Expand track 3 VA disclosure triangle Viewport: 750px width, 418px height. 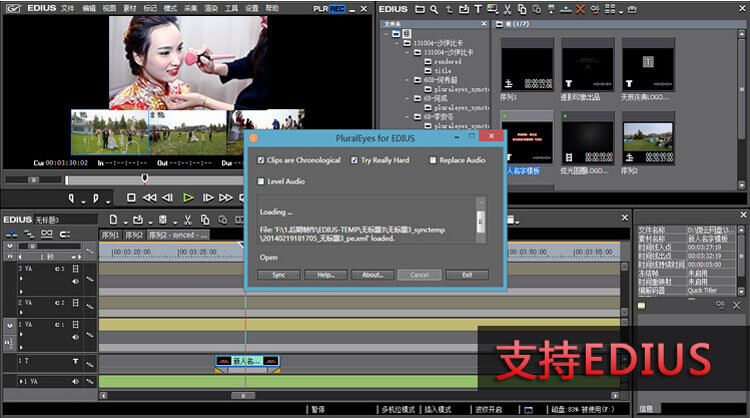click(21, 279)
